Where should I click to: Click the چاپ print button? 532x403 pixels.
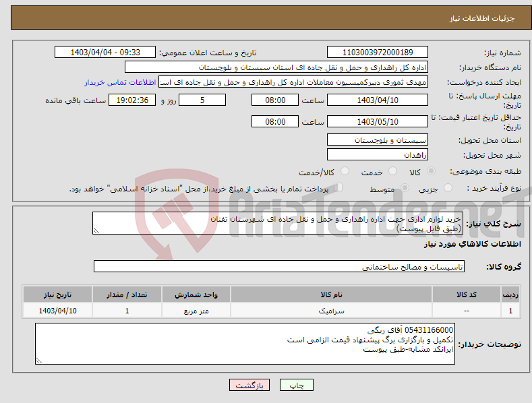pos(297,385)
